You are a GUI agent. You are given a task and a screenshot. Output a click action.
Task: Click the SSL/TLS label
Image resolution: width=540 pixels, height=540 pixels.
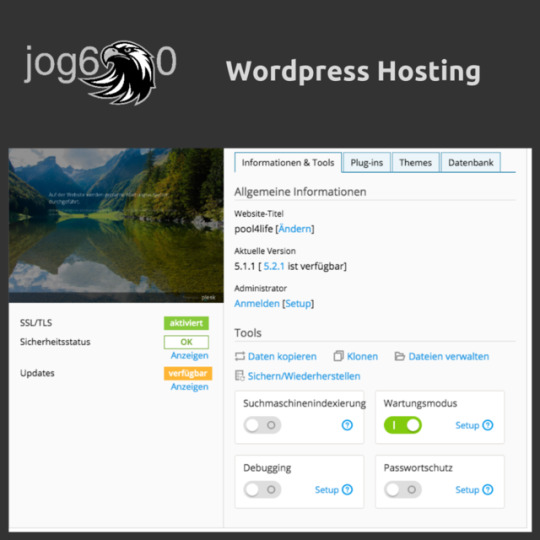[36, 323]
